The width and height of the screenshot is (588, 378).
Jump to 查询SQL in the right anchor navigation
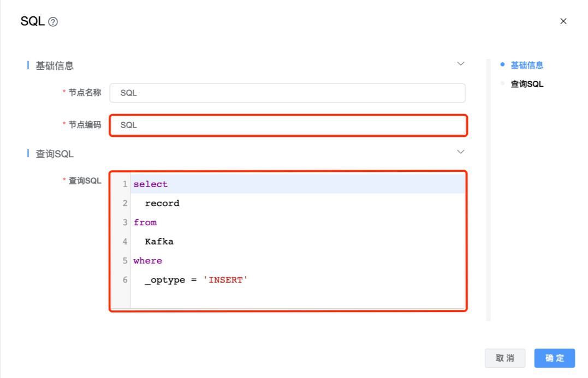pyautogui.click(x=527, y=84)
